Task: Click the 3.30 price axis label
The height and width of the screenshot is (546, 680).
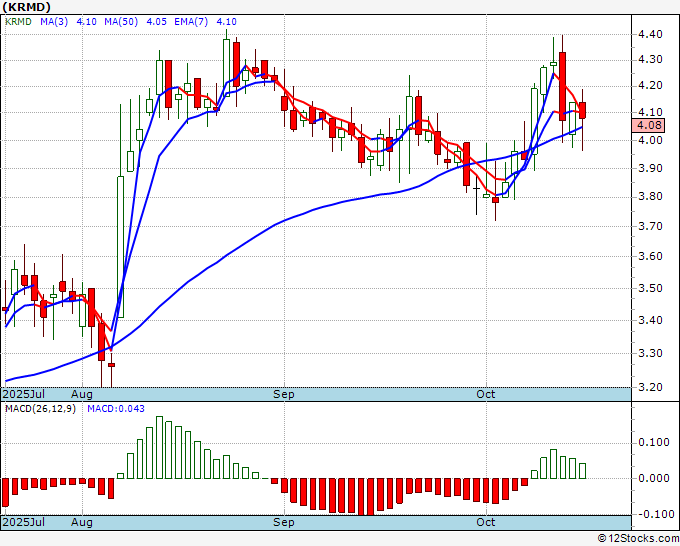Action: coord(650,353)
